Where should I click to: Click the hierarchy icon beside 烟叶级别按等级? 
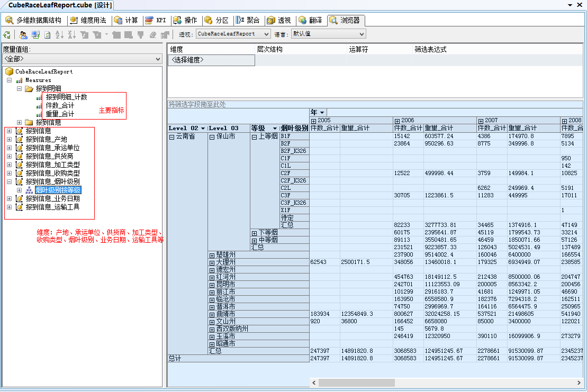[29, 190]
